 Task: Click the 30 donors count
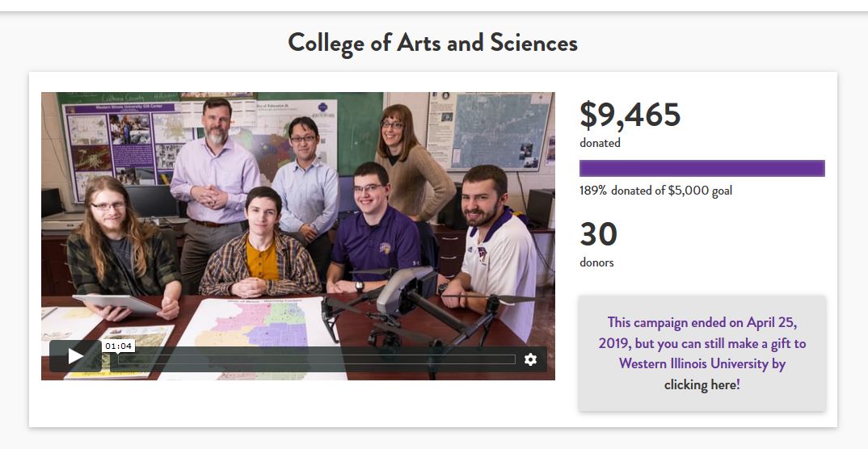coord(599,235)
